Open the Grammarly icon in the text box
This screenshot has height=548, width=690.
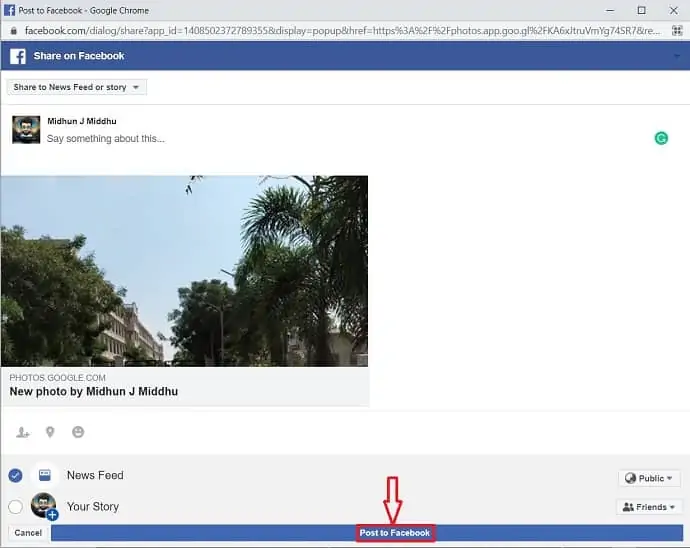pyautogui.click(x=661, y=138)
